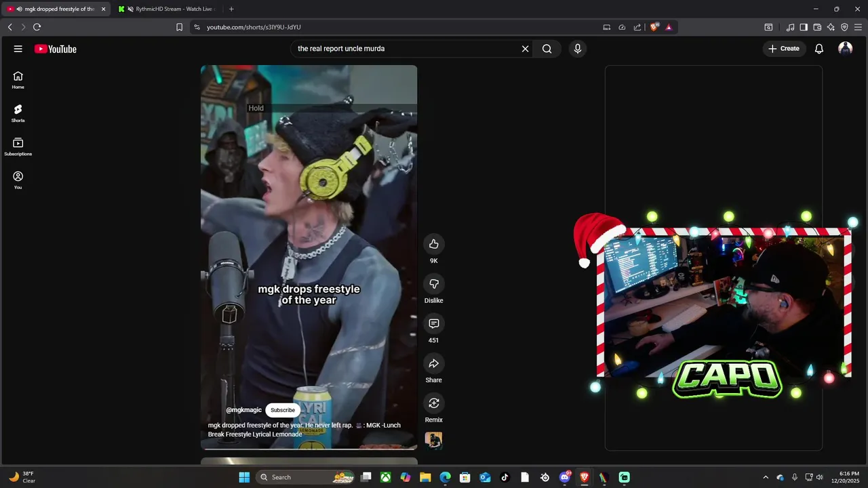
Task: Go back in browser history
Action: [x=9, y=27]
